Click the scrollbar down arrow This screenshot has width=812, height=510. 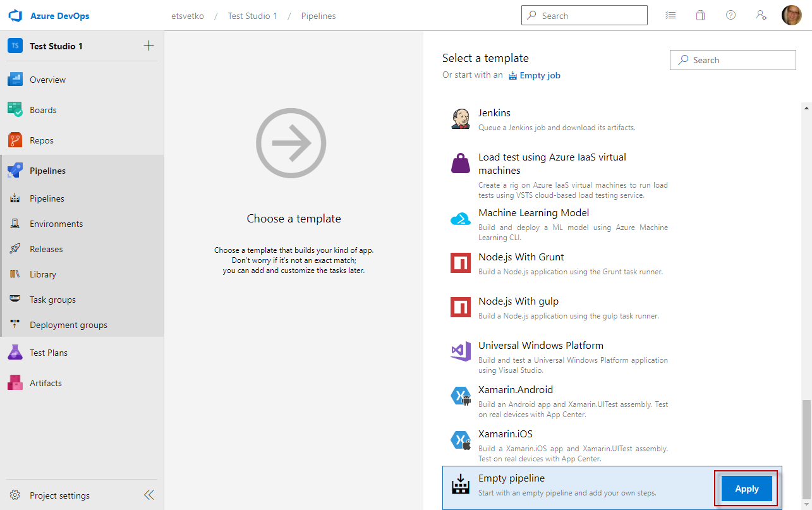805,504
